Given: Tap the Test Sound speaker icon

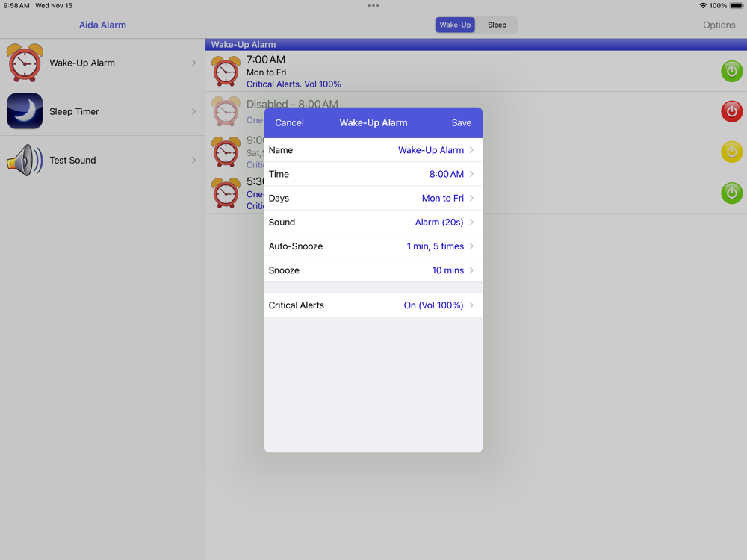Looking at the screenshot, I should (x=25, y=160).
